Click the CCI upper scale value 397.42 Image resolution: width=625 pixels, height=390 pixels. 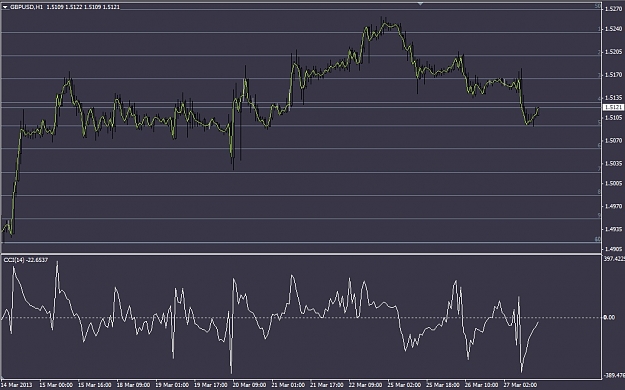tap(614, 259)
